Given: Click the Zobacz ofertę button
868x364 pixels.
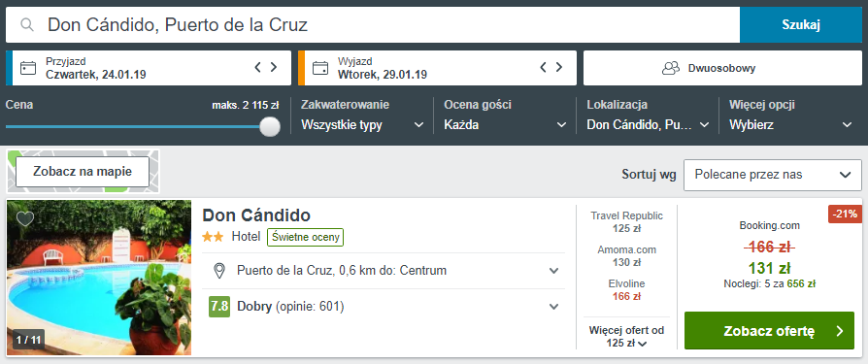Looking at the screenshot, I should point(769,331).
